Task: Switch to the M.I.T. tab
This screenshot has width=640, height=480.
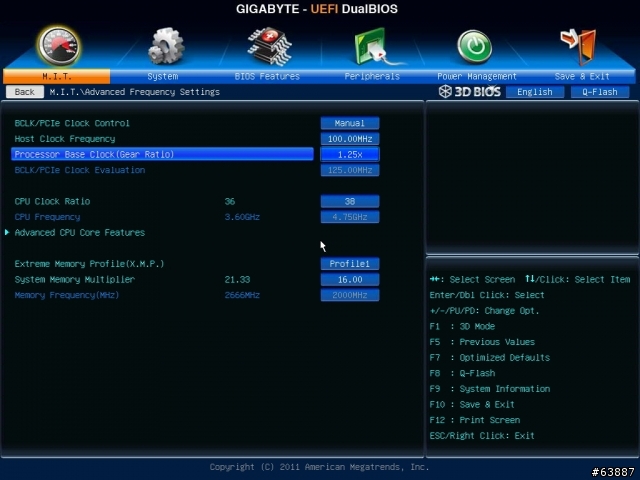Action: [x=56, y=76]
